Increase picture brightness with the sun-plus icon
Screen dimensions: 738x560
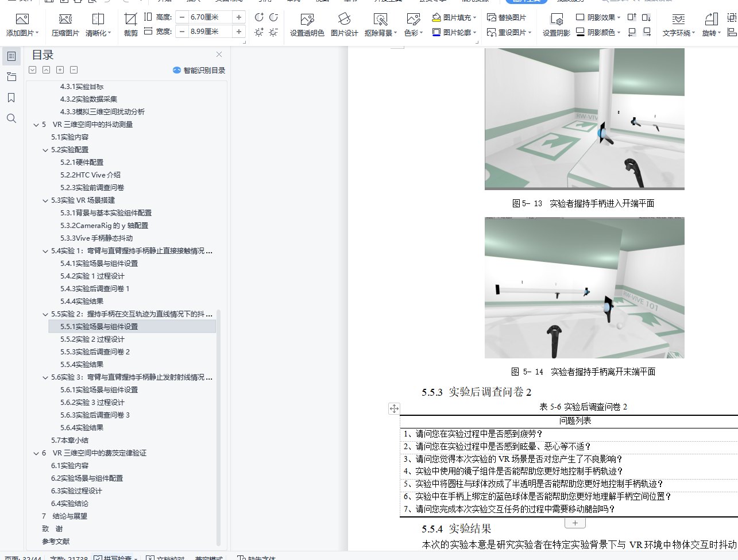tap(259, 32)
